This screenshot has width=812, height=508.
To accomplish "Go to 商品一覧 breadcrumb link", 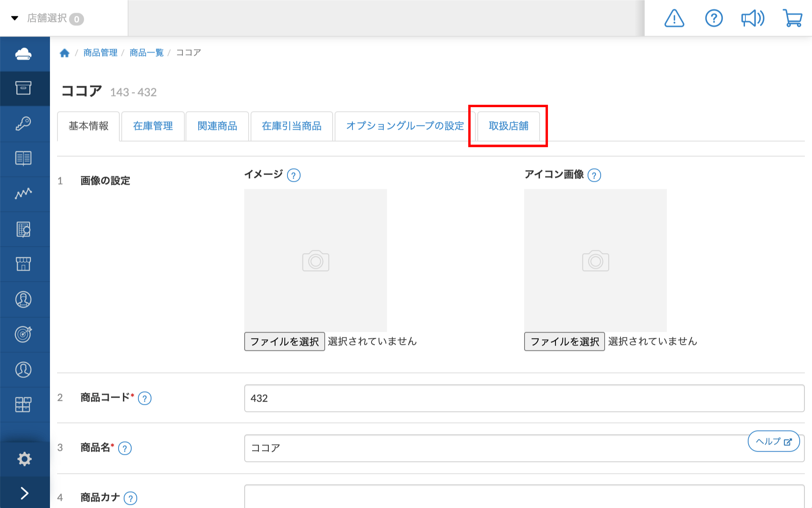I will click(146, 53).
